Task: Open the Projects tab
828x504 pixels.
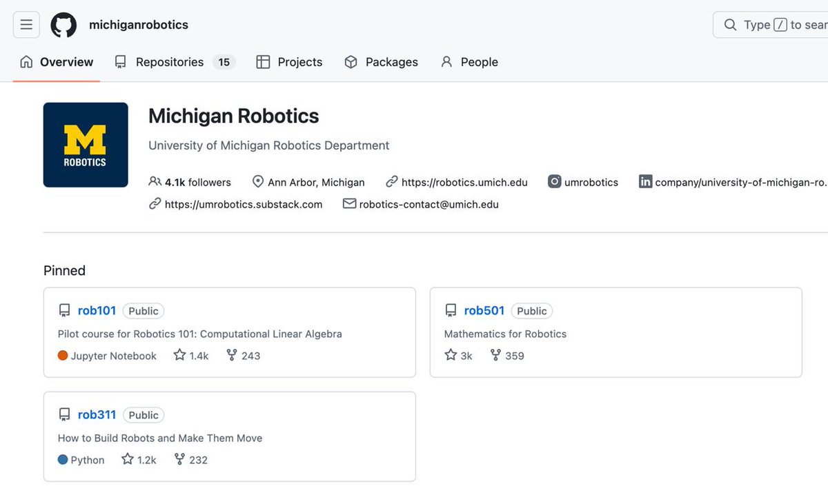Action: click(x=289, y=62)
